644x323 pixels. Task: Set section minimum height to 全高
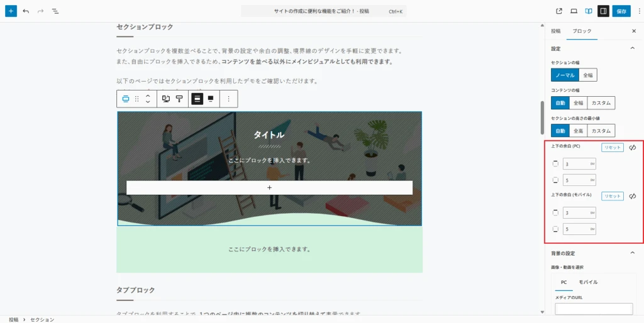579,131
